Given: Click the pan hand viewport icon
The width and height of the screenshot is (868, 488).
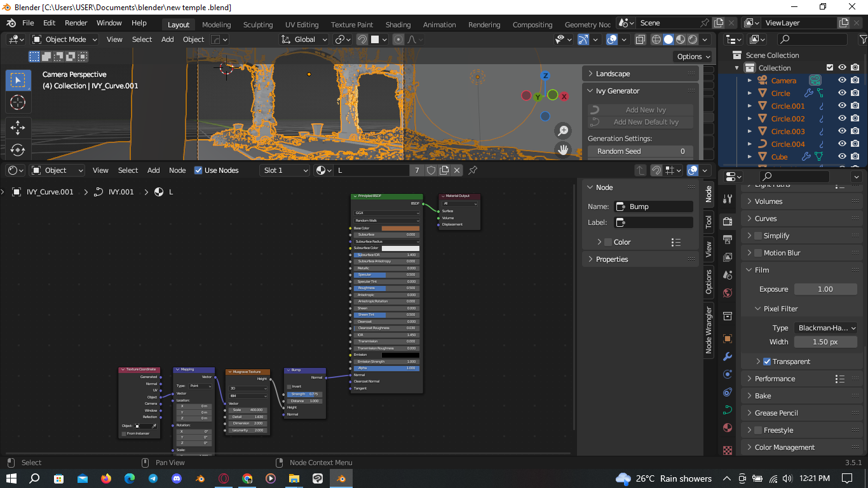Looking at the screenshot, I should [563, 150].
